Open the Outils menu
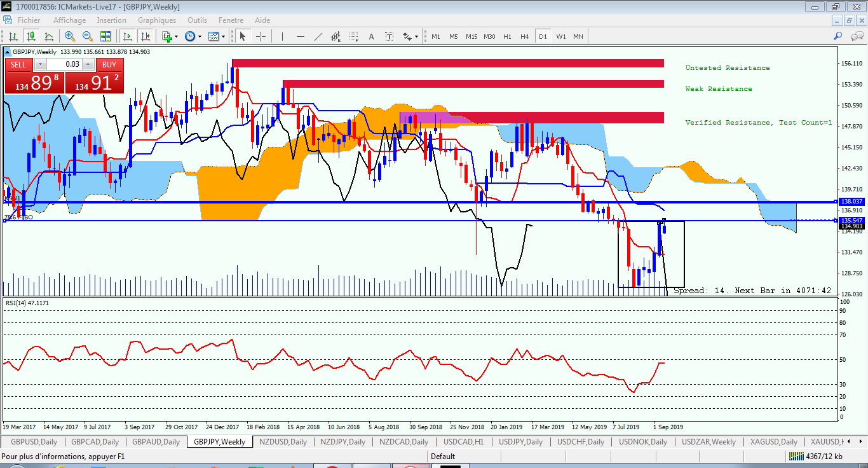 point(198,20)
